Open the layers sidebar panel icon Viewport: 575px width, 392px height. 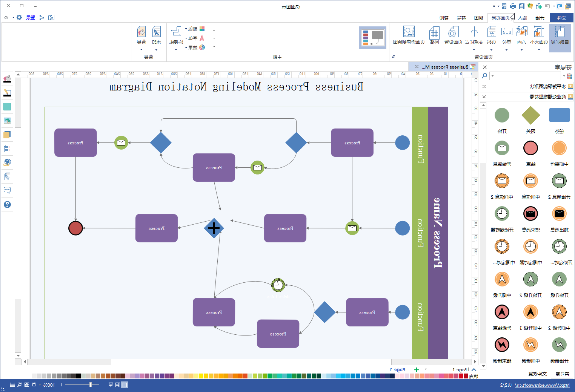coord(7,135)
